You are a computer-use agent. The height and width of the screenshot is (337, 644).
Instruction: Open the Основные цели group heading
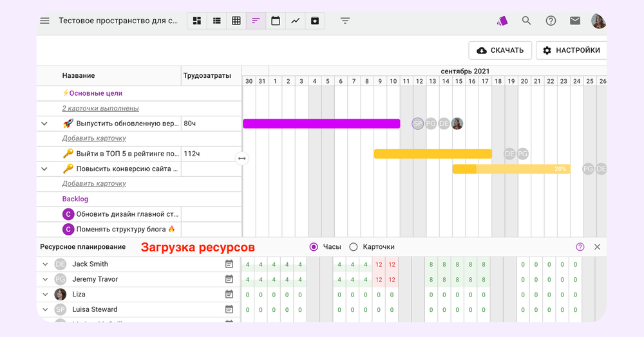tap(92, 93)
